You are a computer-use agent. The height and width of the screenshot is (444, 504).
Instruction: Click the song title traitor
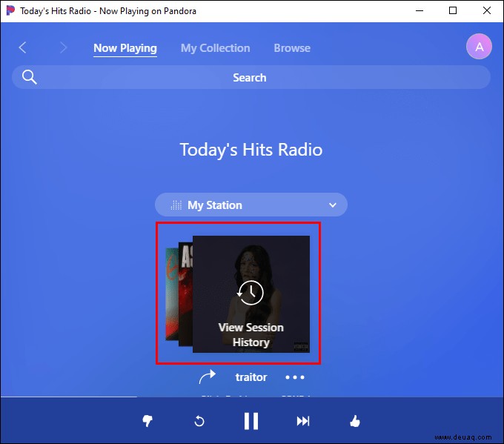pyautogui.click(x=251, y=377)
